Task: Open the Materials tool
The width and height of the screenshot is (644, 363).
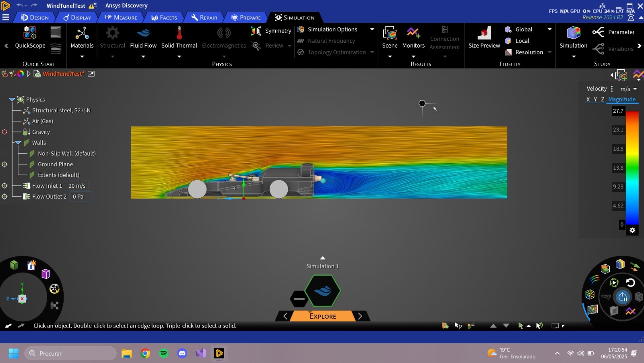Action: tap(82, 38)
